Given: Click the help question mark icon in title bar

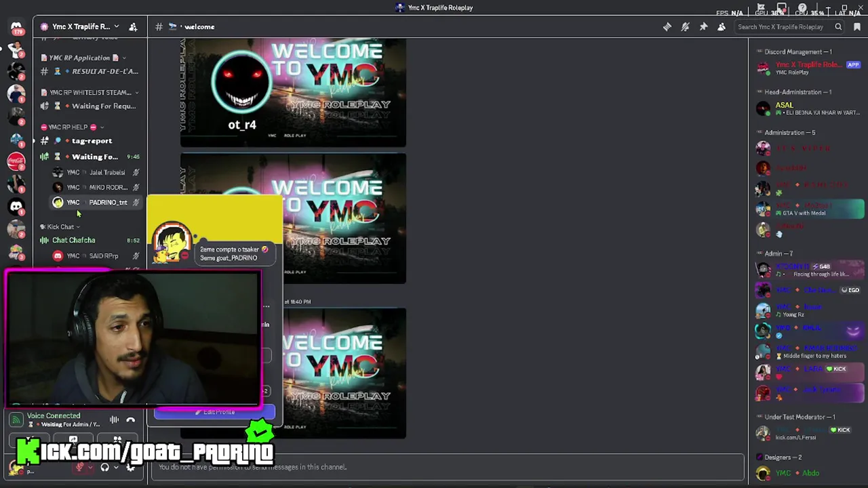Looking at the screenshot, I should [802, 7].
